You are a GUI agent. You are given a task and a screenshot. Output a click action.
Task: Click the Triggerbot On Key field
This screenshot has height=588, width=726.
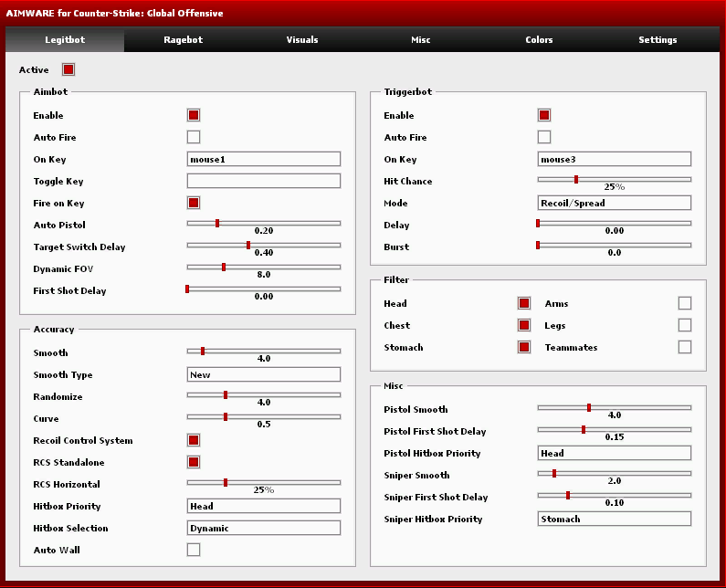tap(614, 159)
